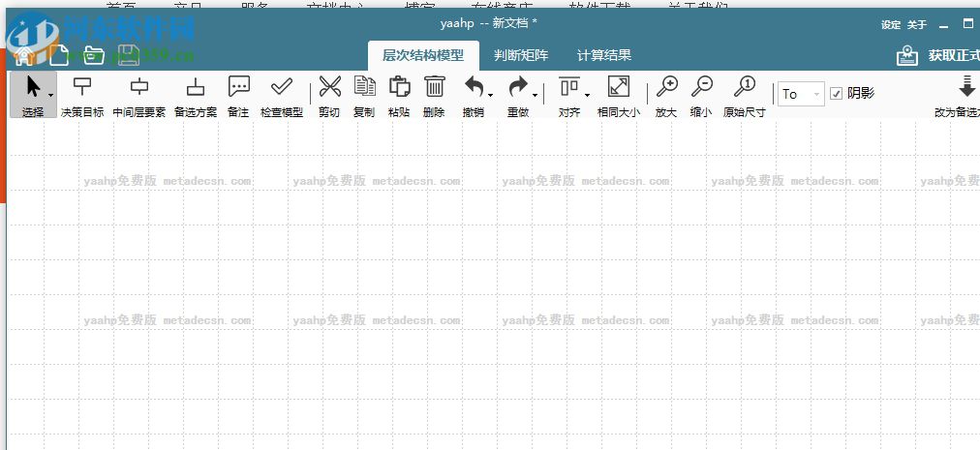This screenshot has height=450, width=980.
Task: Open the 选择 tool dropdown arrow
Action: pos(51,95)
